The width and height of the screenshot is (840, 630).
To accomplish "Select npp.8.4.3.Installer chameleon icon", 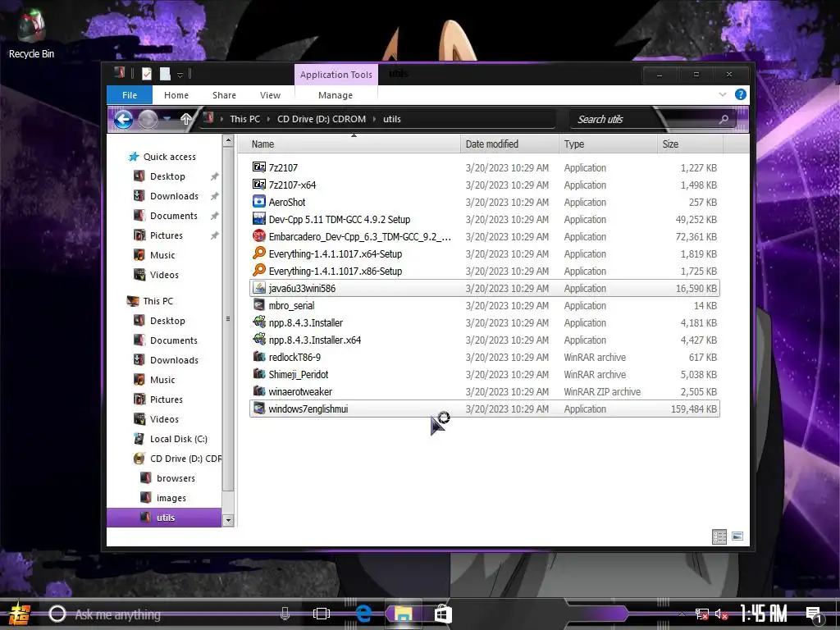I will [x=258, y=322].
